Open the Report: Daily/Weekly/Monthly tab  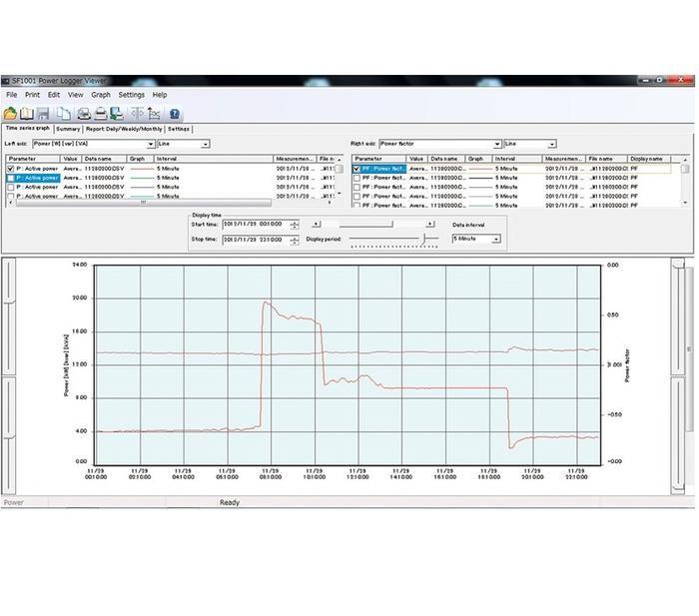pyautogui.click(x=123, y=129)
